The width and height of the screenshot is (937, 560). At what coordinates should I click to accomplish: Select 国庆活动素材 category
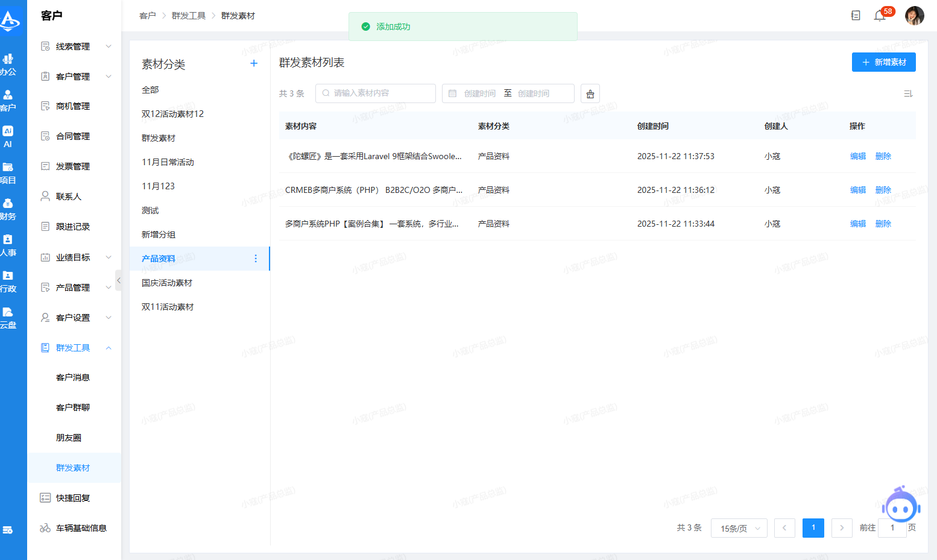click(167, 283)
